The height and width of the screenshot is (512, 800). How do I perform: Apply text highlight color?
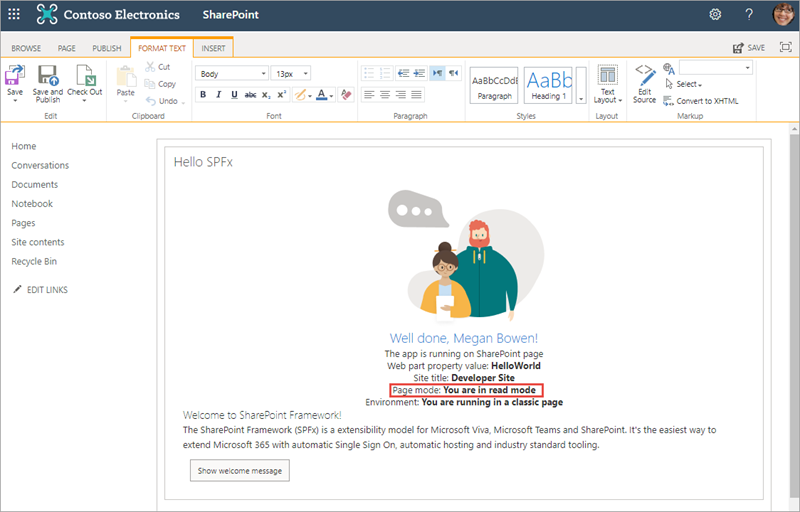point(300,94)
